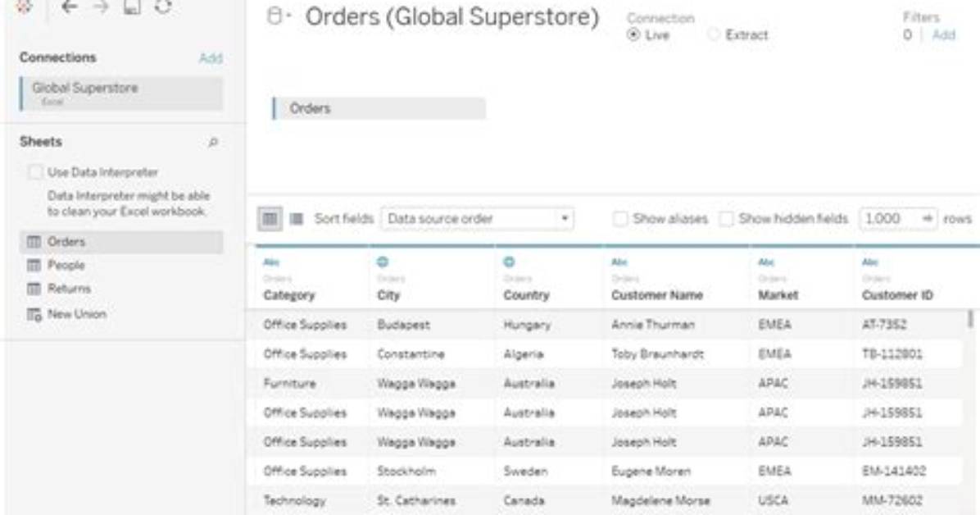Select cell Toby Braunhardt
This screenshot has height=515, width=980.
[x=657, y=354]
